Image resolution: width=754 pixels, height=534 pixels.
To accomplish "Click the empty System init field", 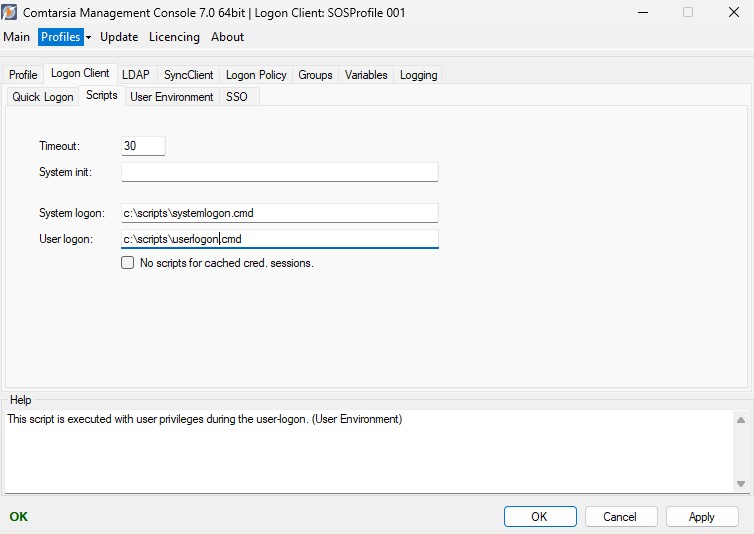I will [x=279, y=172].
